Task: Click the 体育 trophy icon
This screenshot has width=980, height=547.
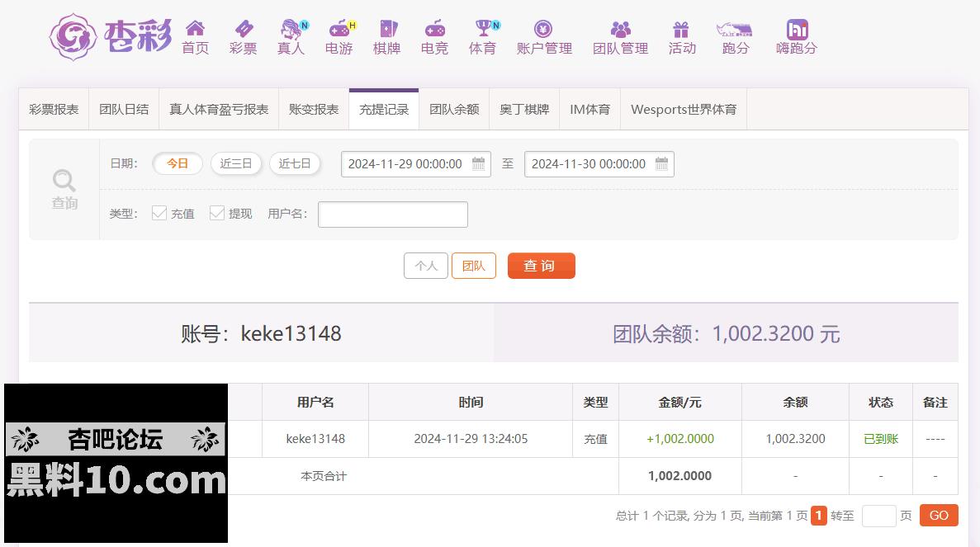Action: (483, 30)
